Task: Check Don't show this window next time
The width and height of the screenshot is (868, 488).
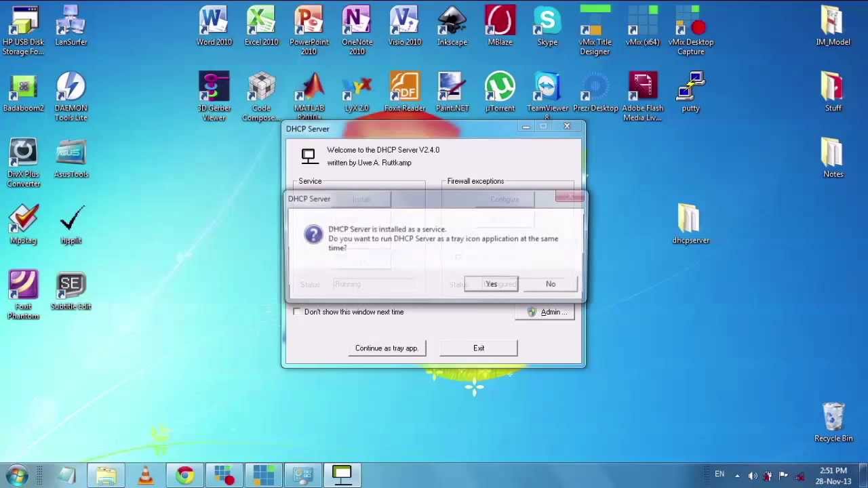Action: (297, 312)
